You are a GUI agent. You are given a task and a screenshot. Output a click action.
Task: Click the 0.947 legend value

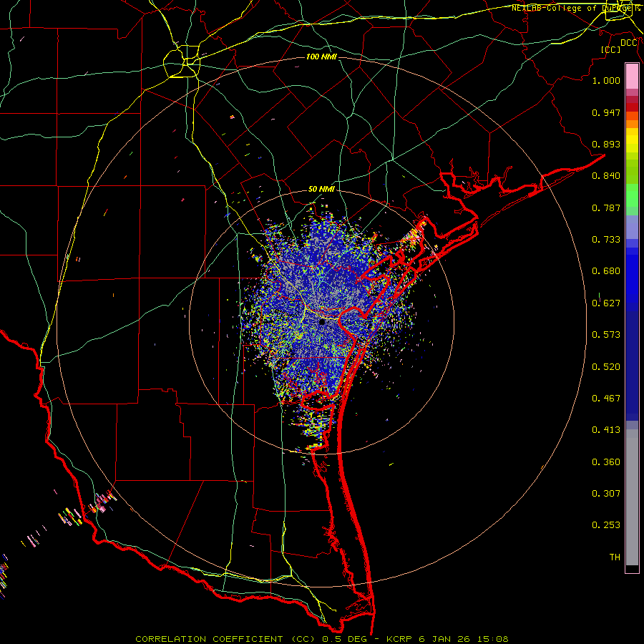606,112
